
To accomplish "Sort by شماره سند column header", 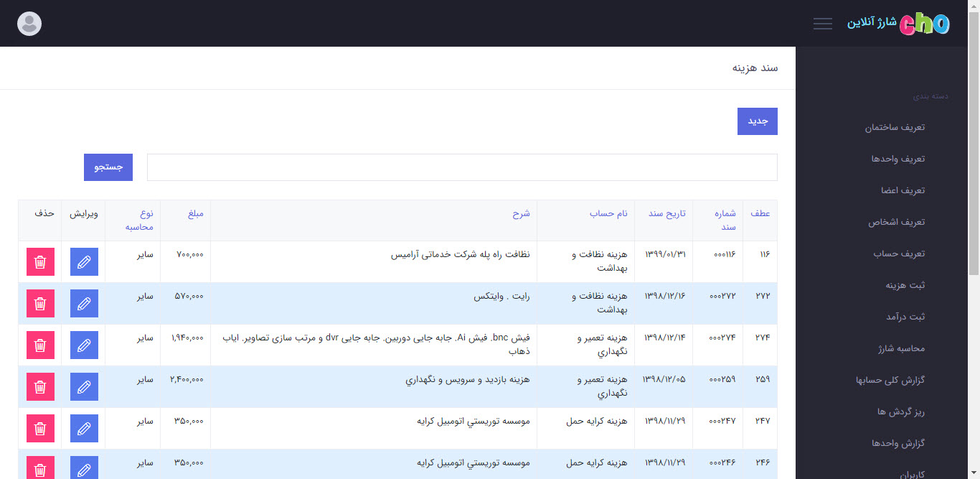I will tap(725, 220).
